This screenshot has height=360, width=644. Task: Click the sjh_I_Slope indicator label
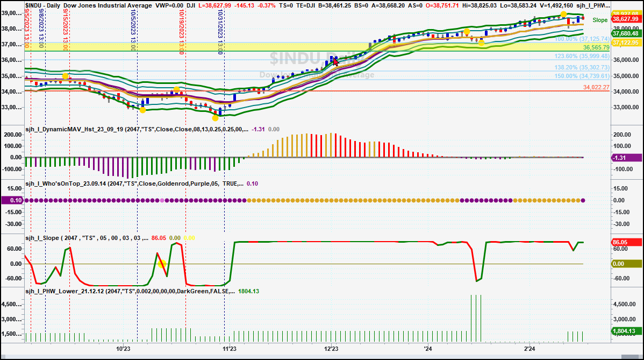[x=87, y=238]
